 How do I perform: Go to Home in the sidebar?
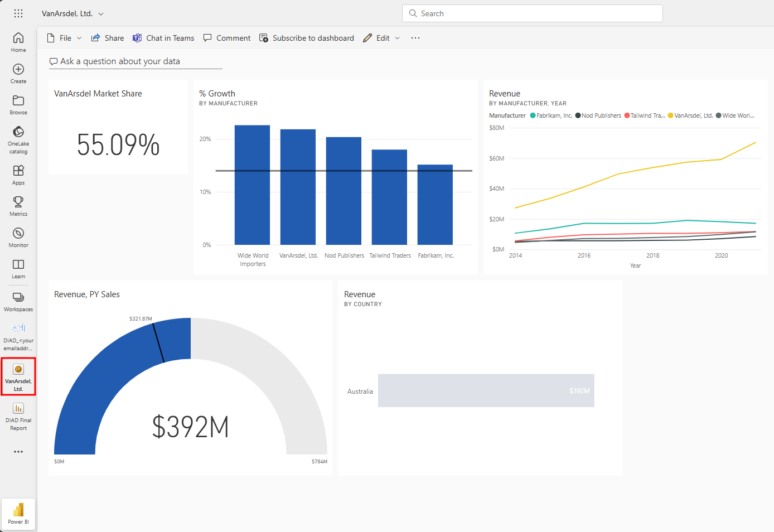click(18, 42)
